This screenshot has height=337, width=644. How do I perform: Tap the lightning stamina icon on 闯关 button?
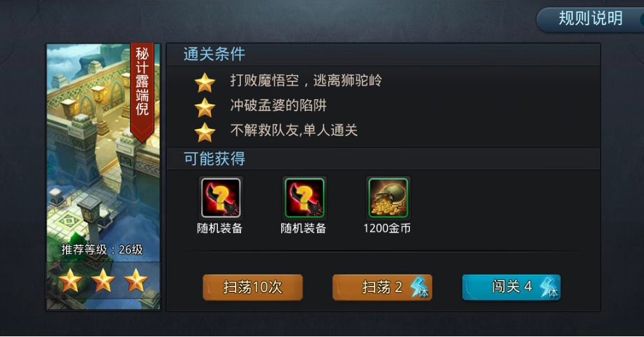coord(549,287)
